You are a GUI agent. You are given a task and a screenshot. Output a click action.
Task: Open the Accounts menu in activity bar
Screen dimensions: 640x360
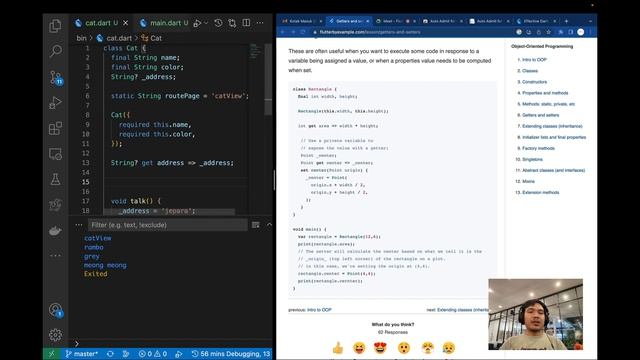click(x=56, y=310)
